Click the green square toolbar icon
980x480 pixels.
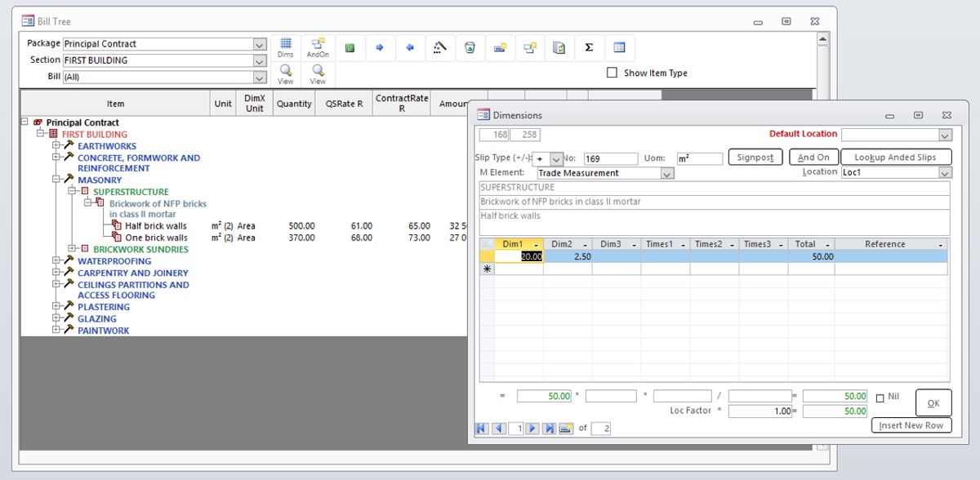(x=349, y=47)
